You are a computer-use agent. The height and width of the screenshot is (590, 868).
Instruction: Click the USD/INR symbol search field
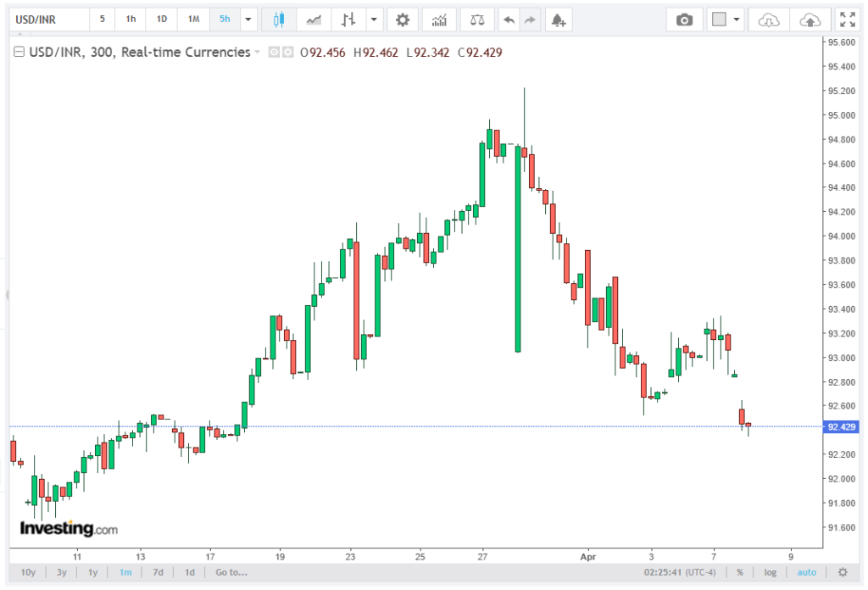47,19
